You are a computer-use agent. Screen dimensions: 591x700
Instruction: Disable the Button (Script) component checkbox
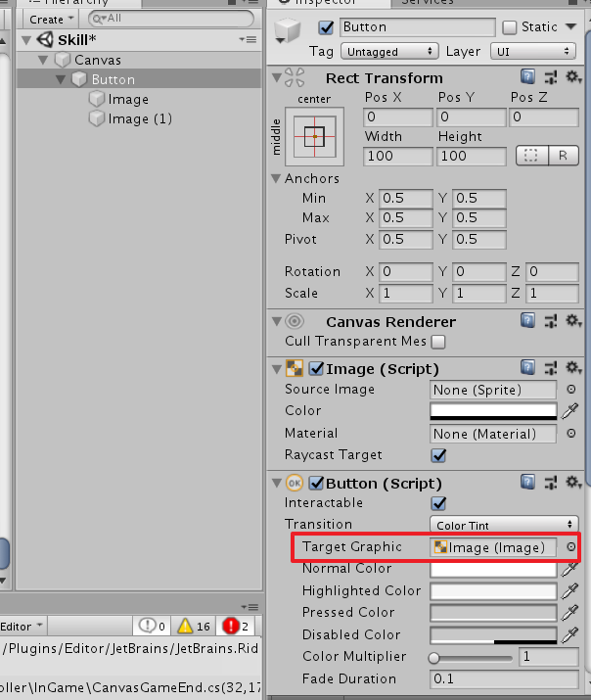coord(316,483)
